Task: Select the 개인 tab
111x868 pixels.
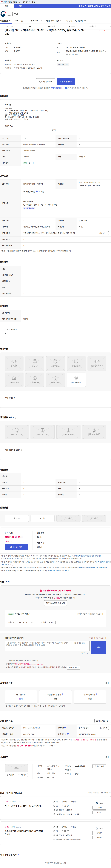Action: [x=7, y=6]
